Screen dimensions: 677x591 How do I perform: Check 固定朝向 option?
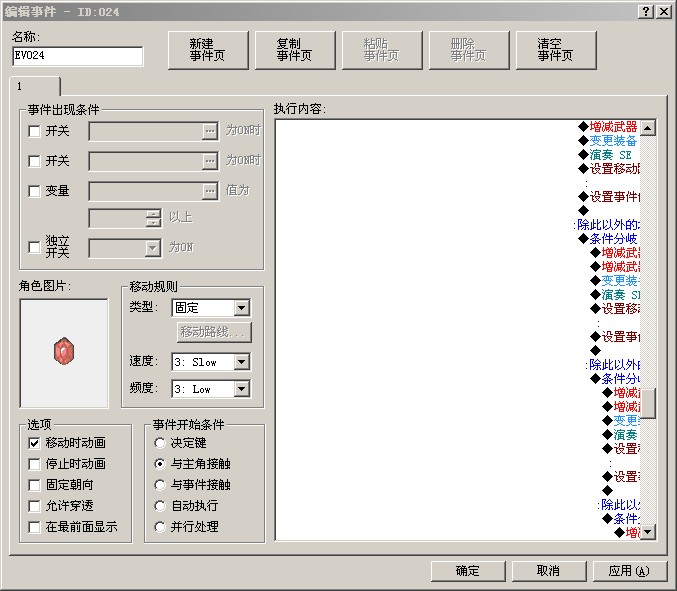34,485
